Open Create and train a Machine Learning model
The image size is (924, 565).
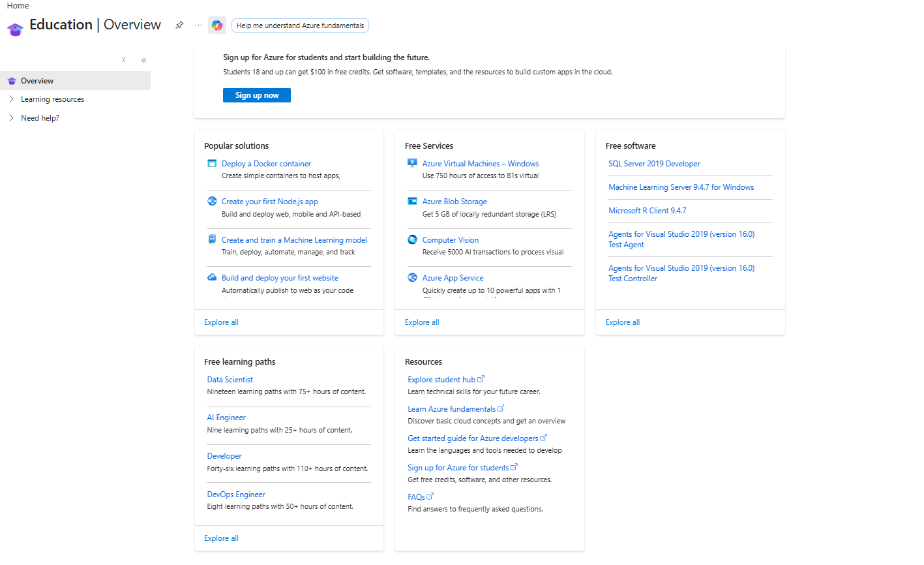click(294, 240)
